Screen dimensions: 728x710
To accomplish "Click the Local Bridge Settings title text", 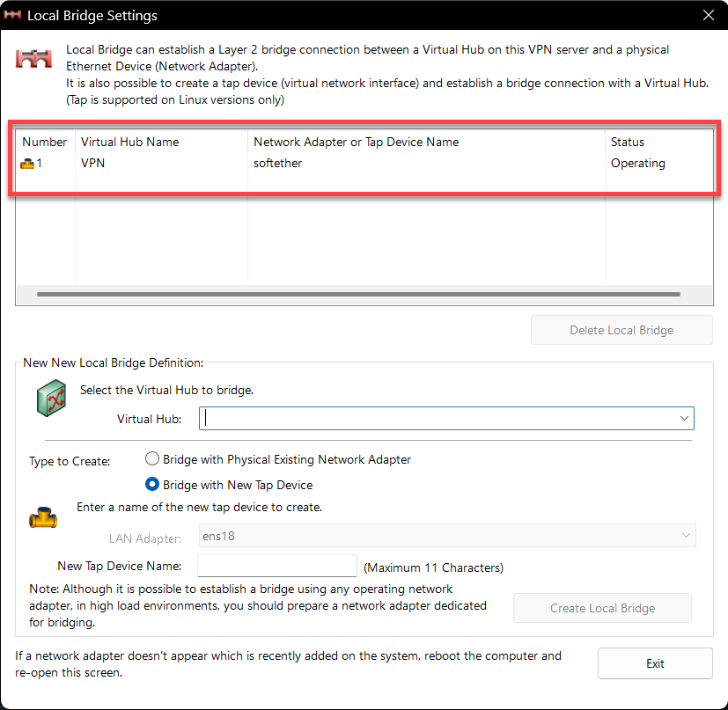I will click(x=92, y=15).
